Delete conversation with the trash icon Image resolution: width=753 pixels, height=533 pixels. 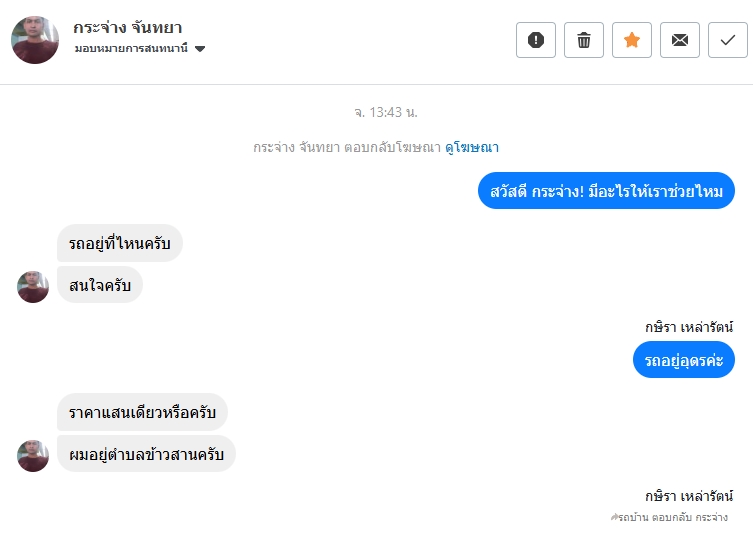[x=584, y=40]
